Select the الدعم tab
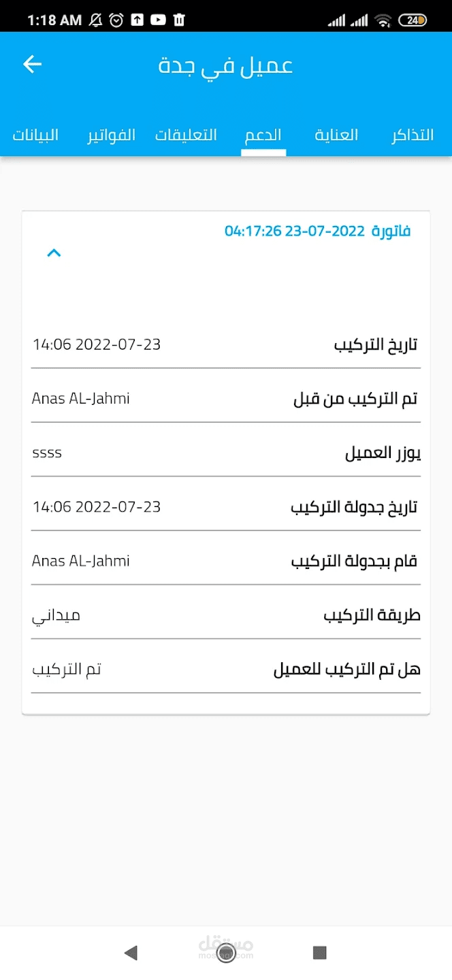The height and width of the screenshot is (980, 452). (263, 135)
